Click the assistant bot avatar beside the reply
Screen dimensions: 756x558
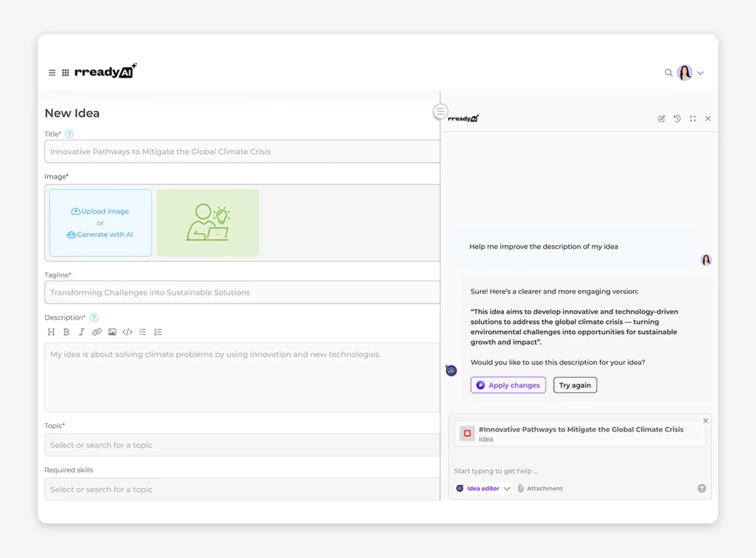pos(451,370)
